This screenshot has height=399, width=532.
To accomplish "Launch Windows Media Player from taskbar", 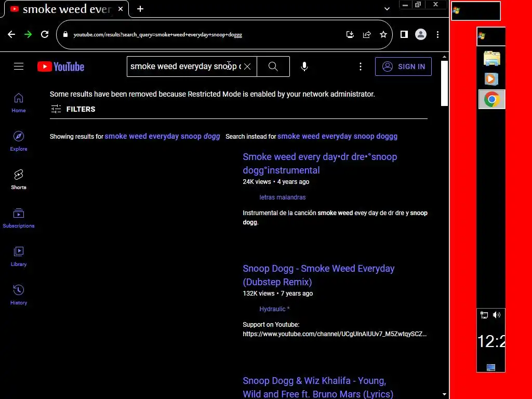I will coord(491,79).
